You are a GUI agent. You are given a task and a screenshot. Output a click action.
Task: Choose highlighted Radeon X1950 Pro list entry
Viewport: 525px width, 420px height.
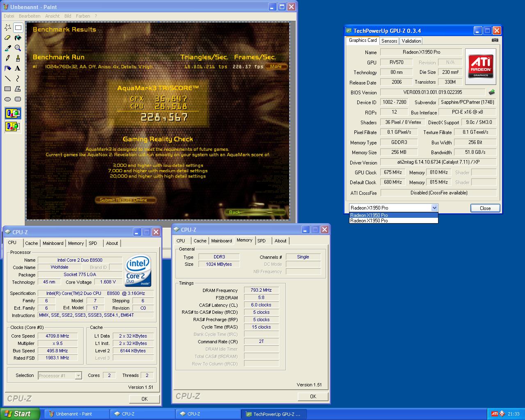pos(393,215)
